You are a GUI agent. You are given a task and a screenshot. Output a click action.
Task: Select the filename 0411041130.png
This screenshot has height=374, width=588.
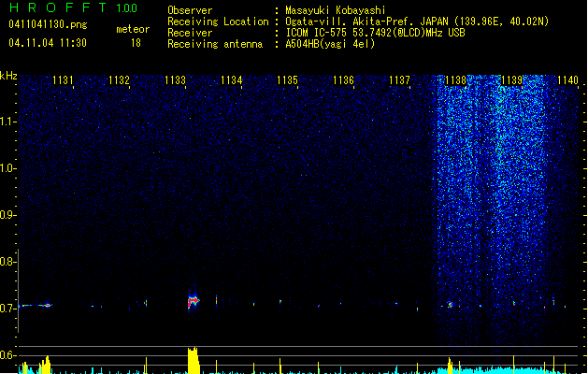[x=48, y=24]
